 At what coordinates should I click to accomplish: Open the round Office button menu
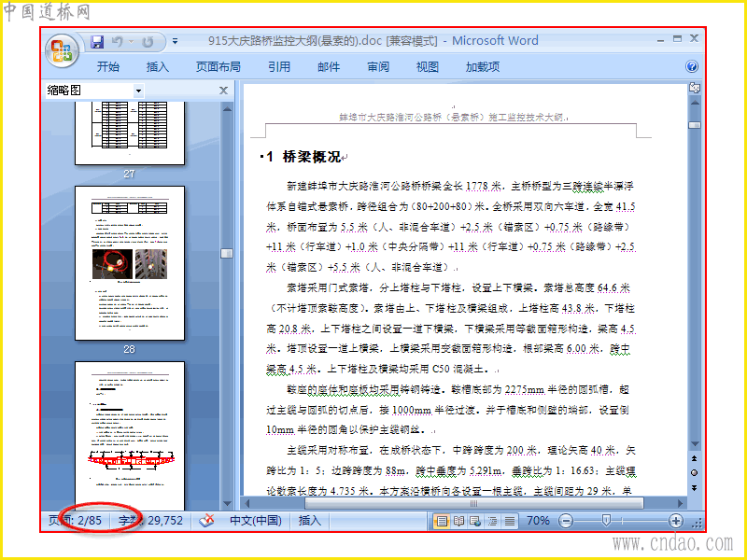(62, 49)
